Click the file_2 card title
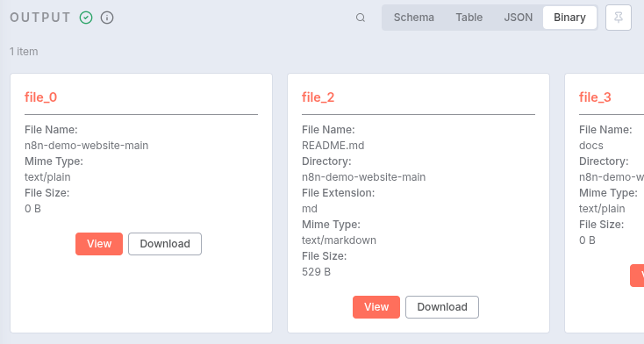The width and height of the screenshot is (644, 344). pyautogui.click(x=318, y=97)
